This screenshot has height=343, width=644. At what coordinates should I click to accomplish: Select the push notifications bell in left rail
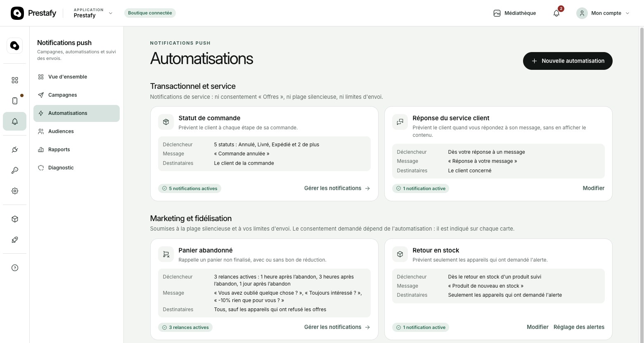pyautogui.click(x=15, y=121)
